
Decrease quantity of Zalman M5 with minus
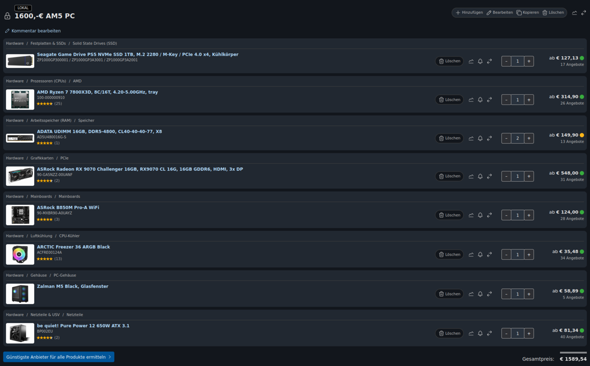506,294
